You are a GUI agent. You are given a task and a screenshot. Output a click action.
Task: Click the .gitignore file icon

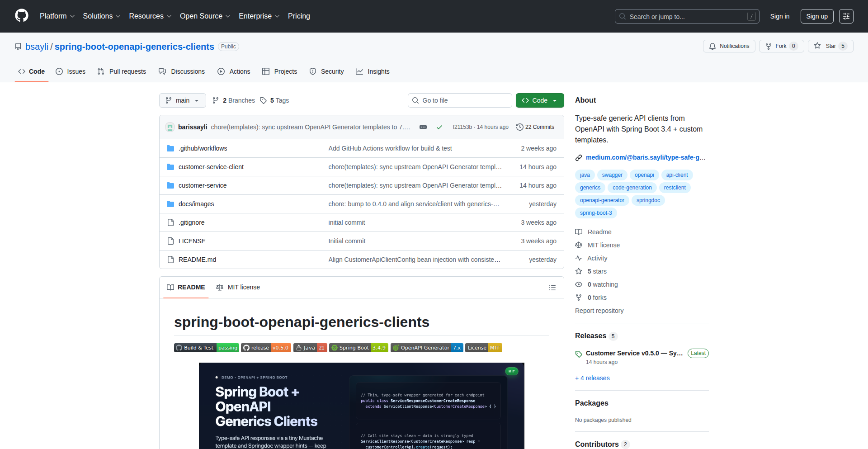point(170,222)
